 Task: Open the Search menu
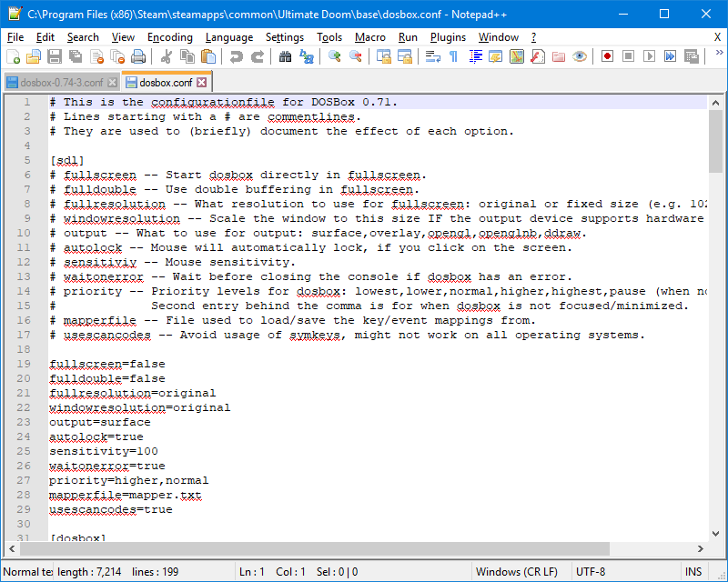coord(83,37)
